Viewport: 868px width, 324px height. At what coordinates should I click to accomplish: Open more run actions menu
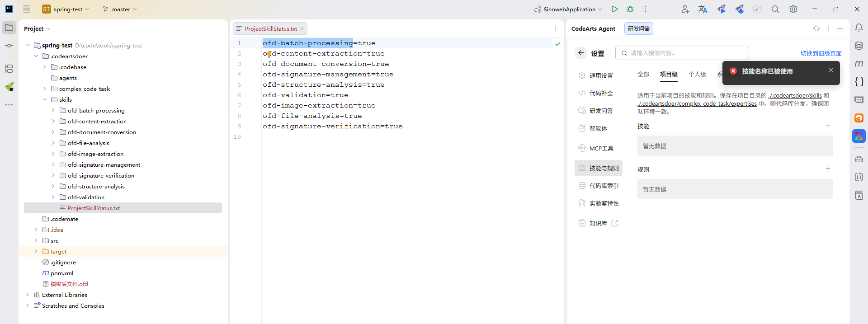tap(646, 9)
